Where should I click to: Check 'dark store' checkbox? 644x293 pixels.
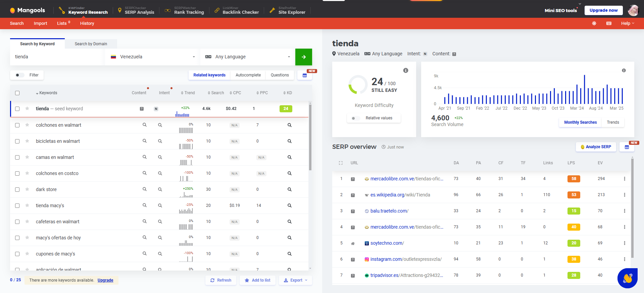[x=17, y=189]
